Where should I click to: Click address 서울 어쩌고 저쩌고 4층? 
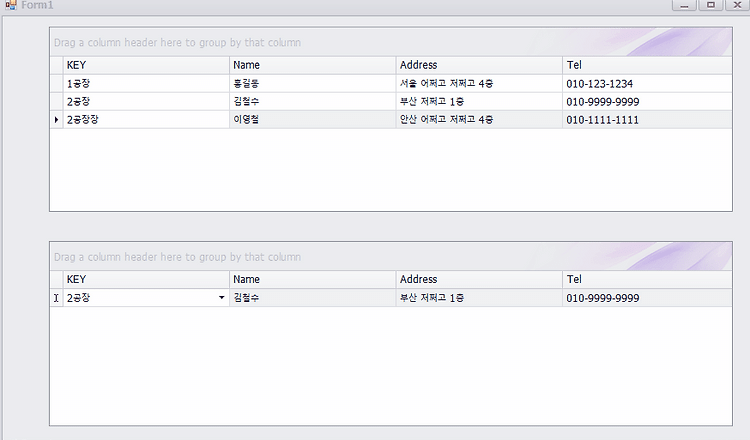[x=479, y=84]
